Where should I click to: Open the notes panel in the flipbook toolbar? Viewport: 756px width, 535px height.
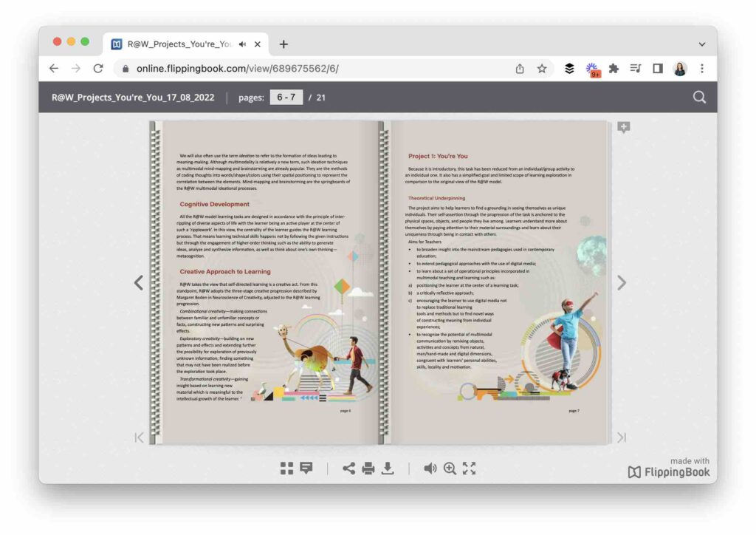click(x=306, y=468)
